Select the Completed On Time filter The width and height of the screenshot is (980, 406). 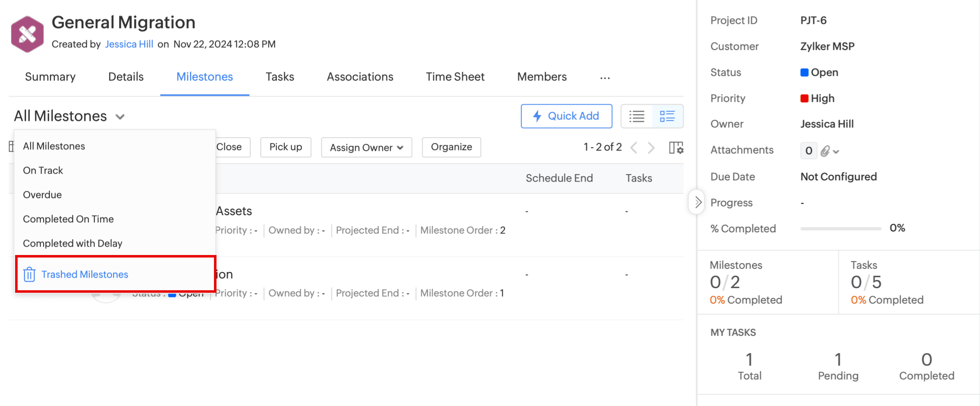(68, 219)
